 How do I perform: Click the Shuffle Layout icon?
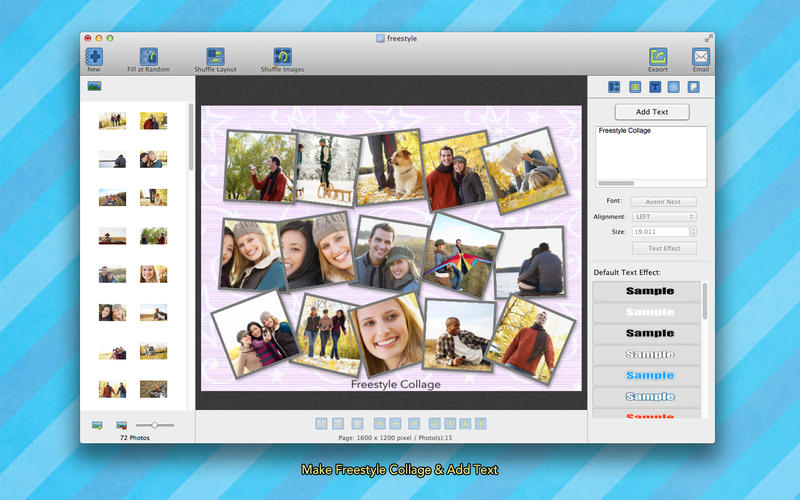pos(215,56)
